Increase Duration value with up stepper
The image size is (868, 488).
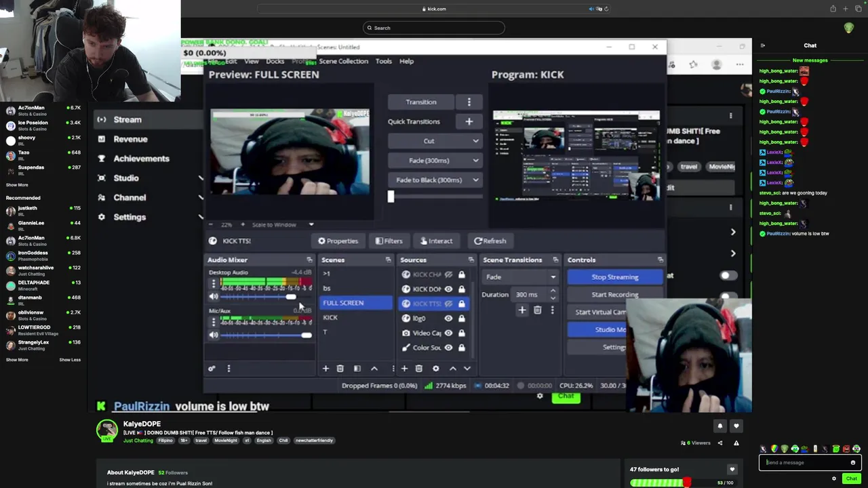553,291
